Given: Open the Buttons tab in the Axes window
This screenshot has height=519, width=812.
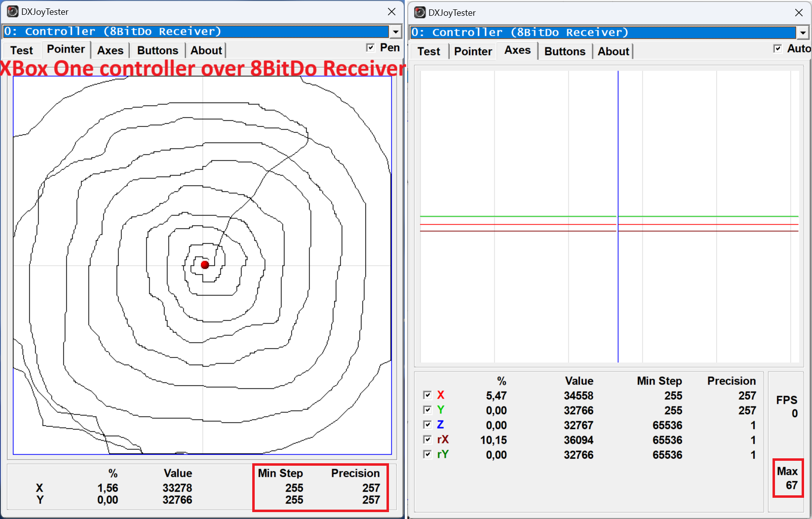Looking at the screenshot, I should click(565, 51).
